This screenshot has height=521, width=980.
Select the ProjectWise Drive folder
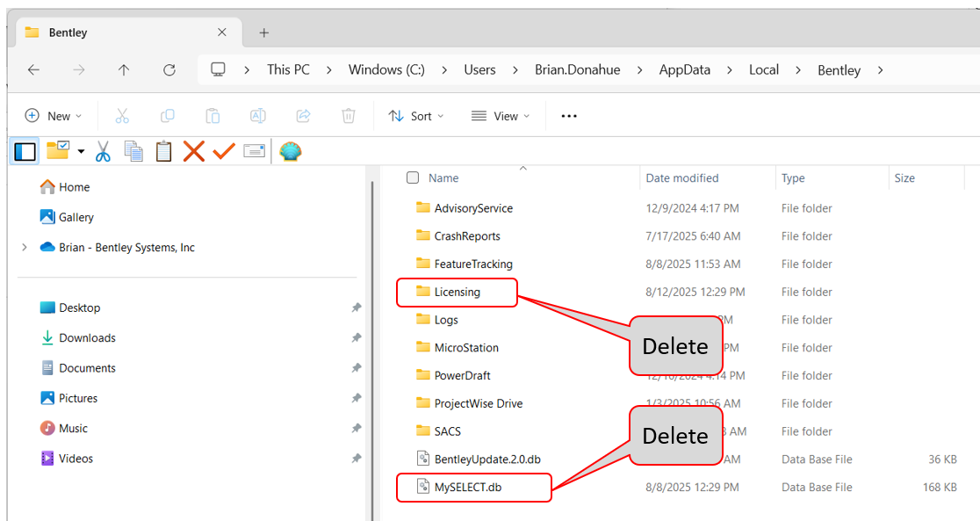click(470, 403)
